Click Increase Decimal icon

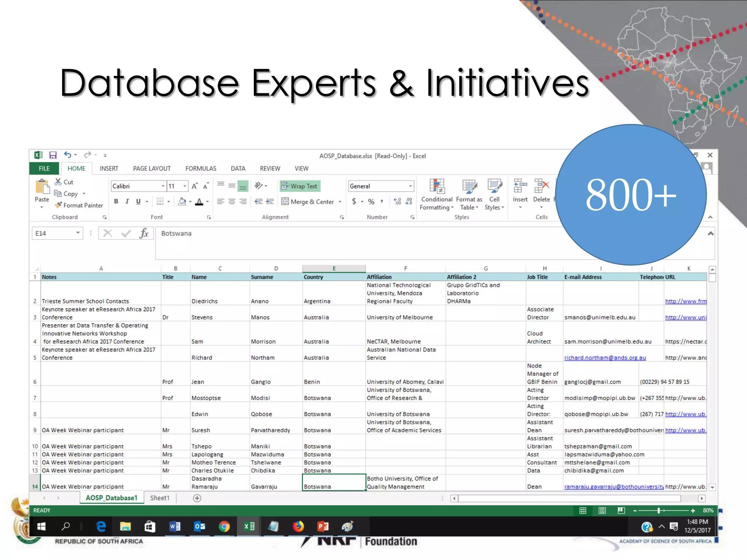coord(398,202)
